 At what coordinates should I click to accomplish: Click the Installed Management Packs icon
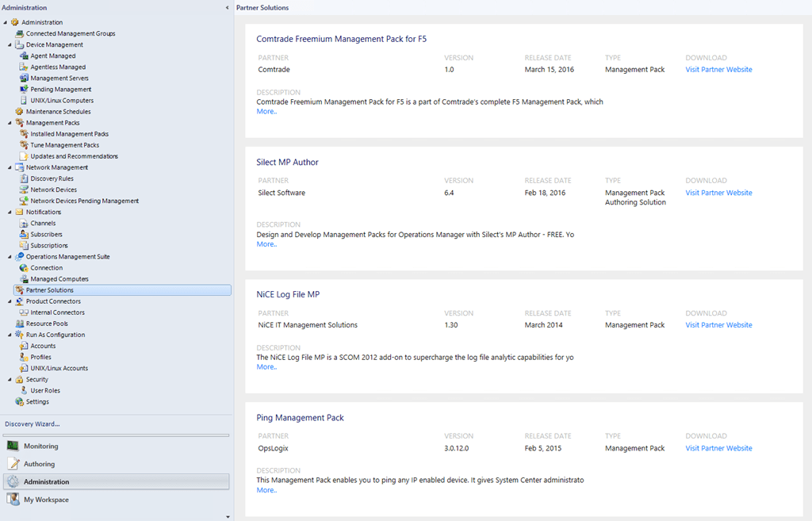point(24,133)
